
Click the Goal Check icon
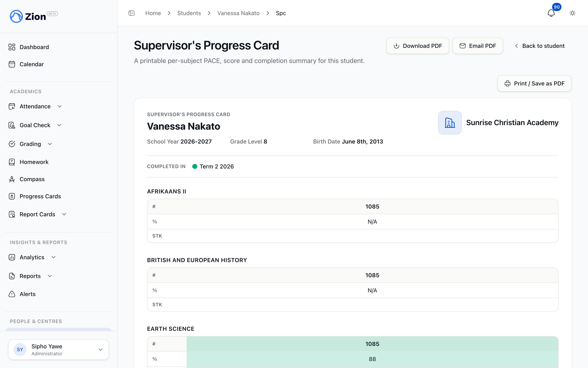tap(12, 125)
